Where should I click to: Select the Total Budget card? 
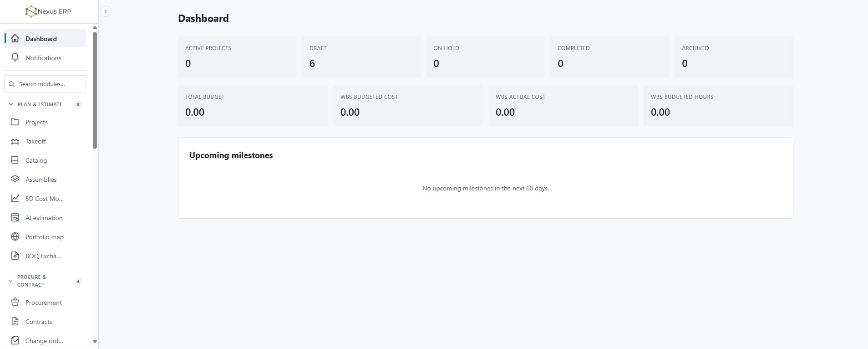pyautogui.click(x=253, y=106)
